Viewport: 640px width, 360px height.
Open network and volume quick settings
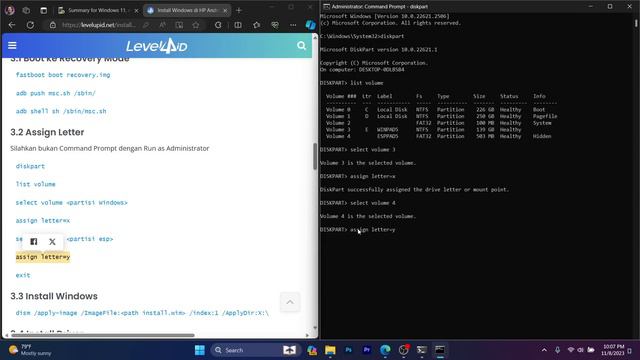click(x=581, y=350)
